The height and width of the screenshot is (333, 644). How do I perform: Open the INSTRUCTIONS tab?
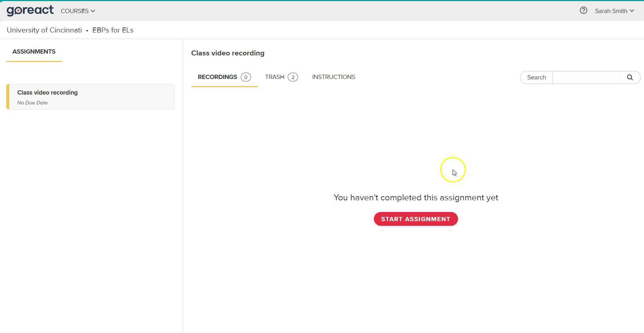coord(333,77)
